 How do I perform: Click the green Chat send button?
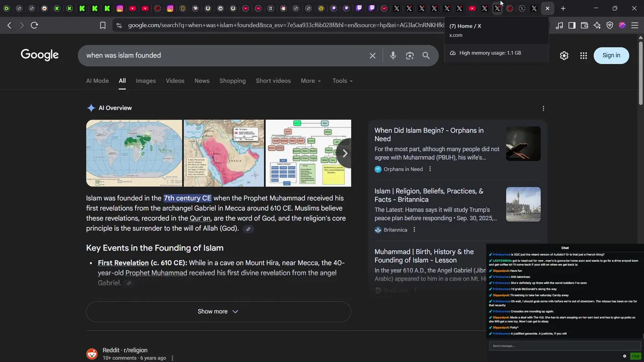click(x=635, y=356)
